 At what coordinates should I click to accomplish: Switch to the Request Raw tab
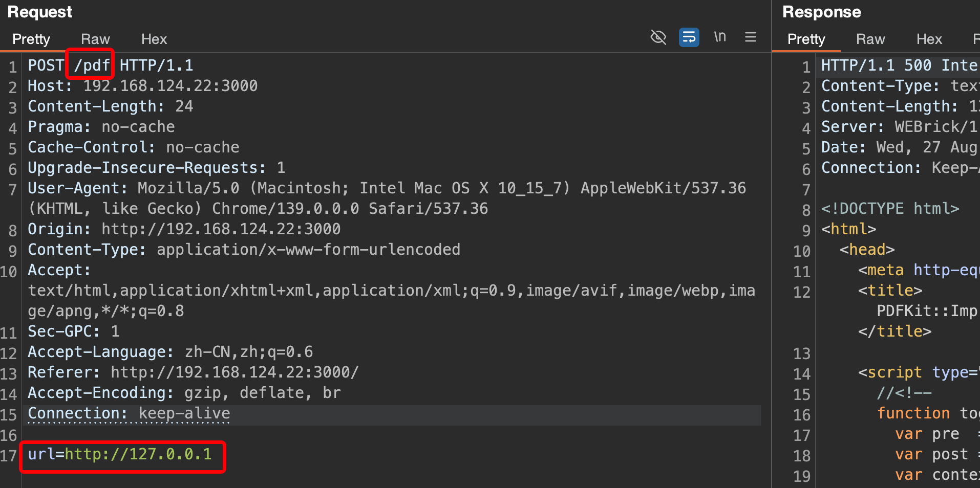(95, 39)
